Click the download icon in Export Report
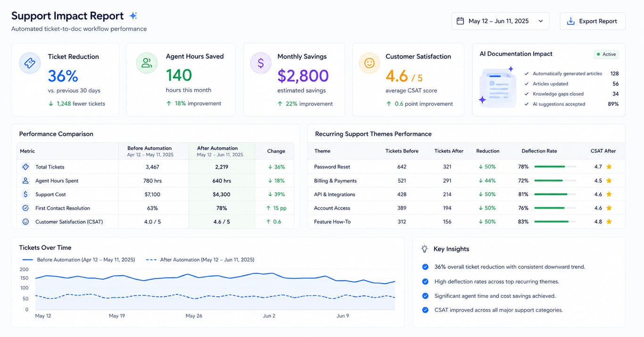This screenshot has height=337, width=644. coord(570,21)
